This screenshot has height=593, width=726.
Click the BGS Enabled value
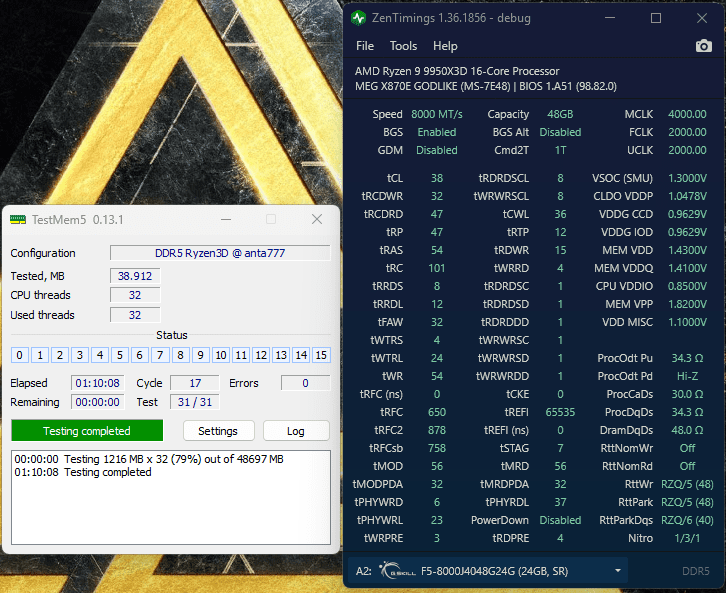(x=437, y=132)
